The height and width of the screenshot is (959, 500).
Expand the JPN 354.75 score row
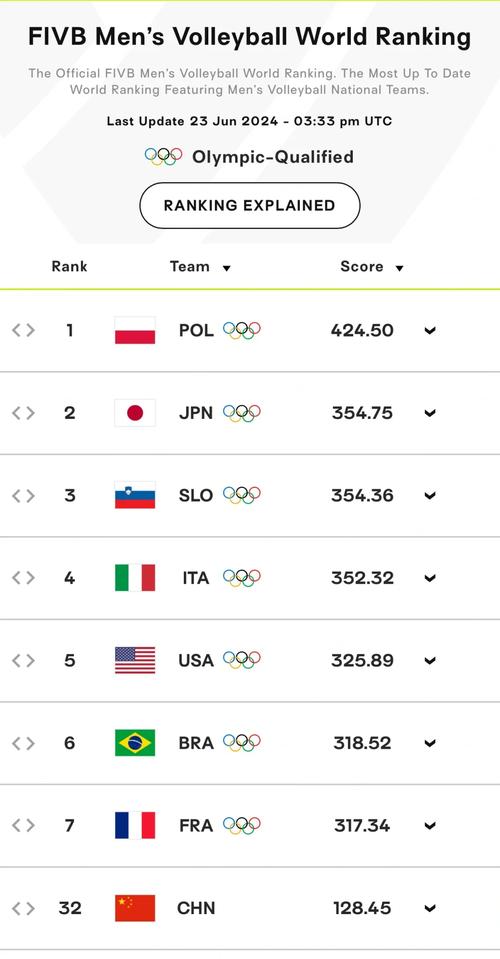pyautogui.click(x=430, y=413)
